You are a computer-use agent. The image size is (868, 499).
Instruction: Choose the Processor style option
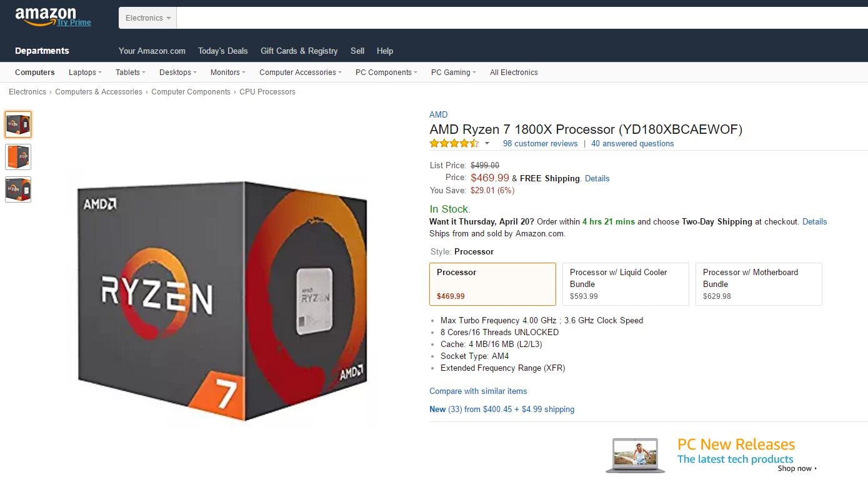point(492,284)
